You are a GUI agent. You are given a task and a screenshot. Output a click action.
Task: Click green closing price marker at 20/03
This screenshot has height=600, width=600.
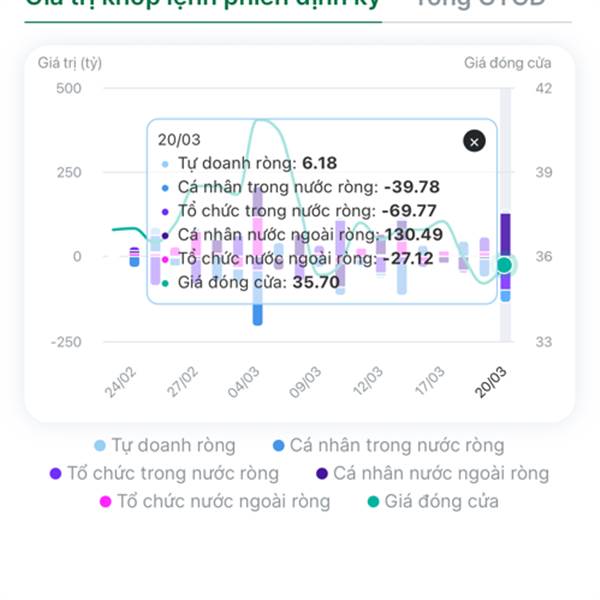505,265
